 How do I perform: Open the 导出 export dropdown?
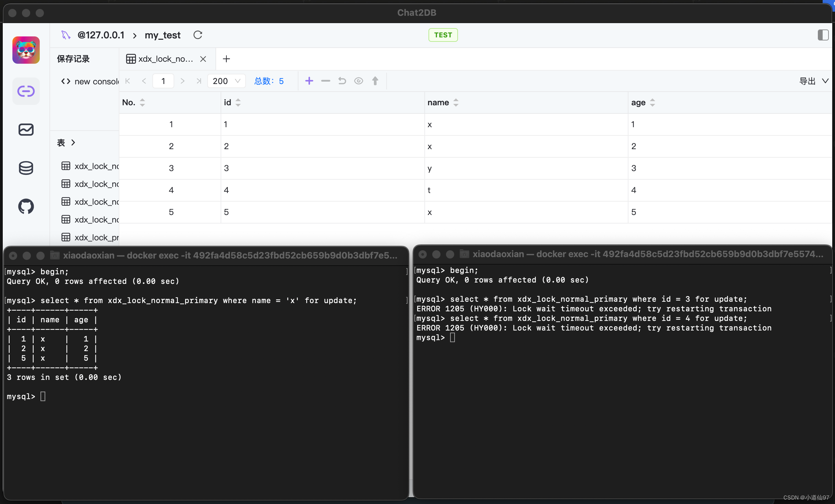(814, 81)
